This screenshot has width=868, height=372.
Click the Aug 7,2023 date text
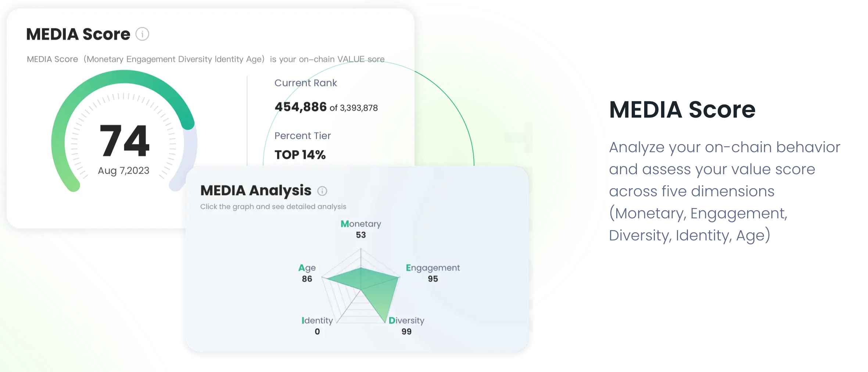[123, 171]
